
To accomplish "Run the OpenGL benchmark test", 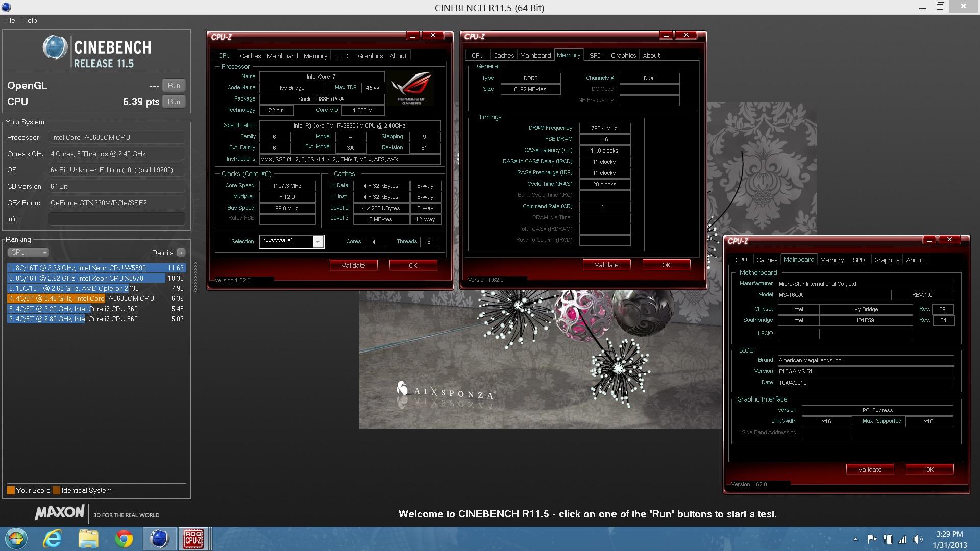I will 174,85.
